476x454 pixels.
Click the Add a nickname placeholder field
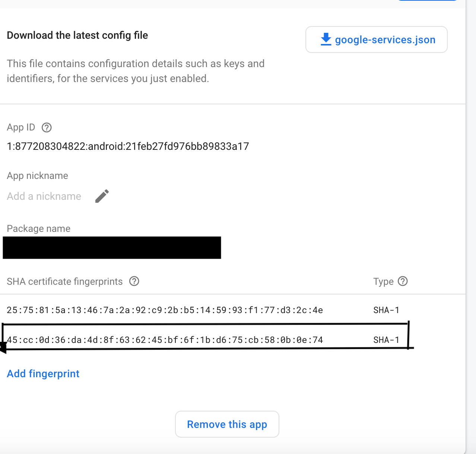tap(44, 196)
